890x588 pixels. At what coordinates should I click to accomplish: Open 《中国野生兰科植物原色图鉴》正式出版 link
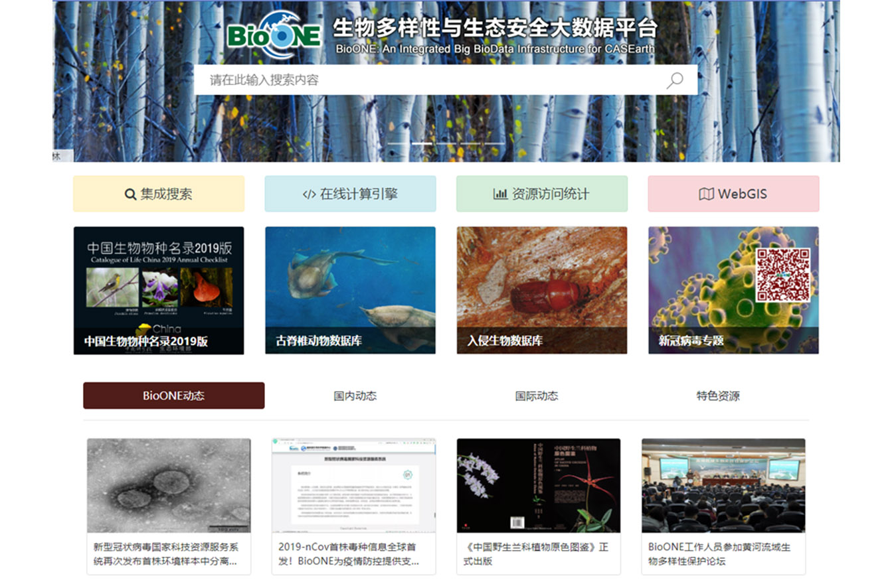tap(536, 554)
